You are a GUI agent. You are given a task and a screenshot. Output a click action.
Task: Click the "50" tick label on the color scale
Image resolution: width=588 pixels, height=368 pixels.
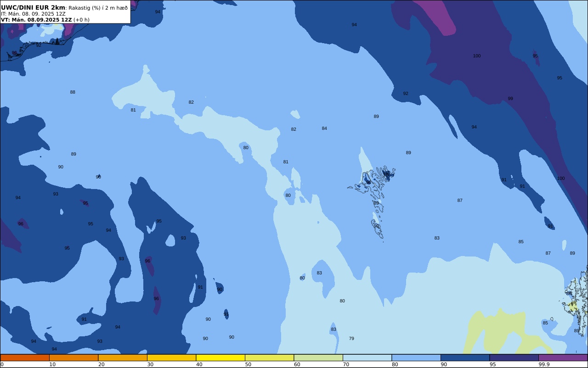pyautogui.click(x=248, y=364)
